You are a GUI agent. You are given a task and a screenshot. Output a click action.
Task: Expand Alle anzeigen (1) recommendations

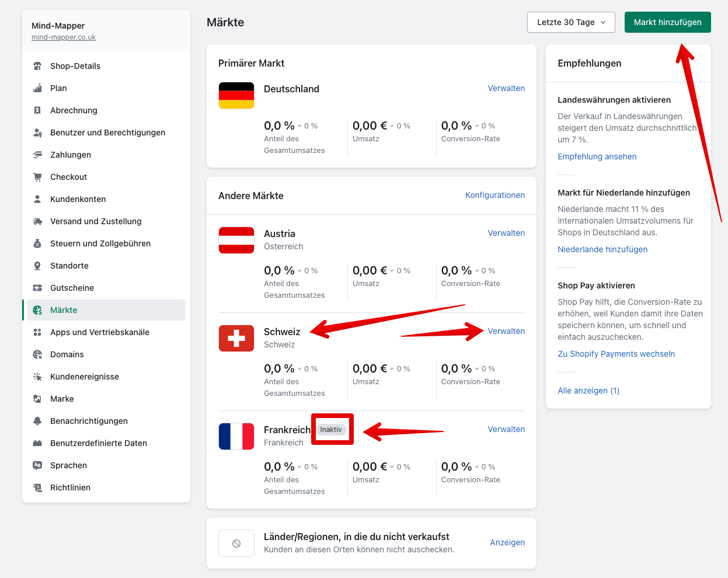[588, 391]
